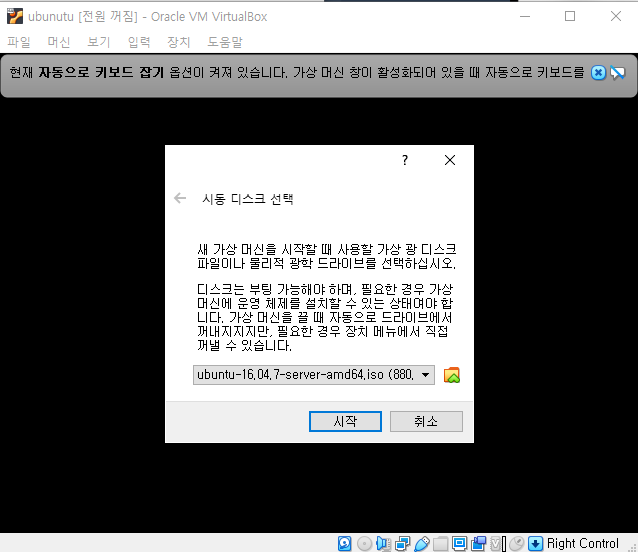Minimize the VirtualBox window

point(525,16)
